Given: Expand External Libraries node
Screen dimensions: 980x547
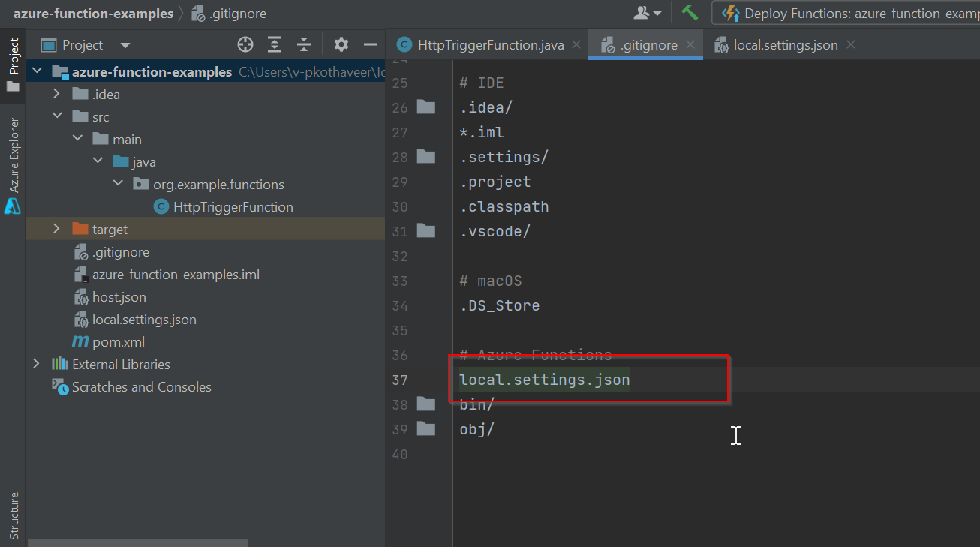Looking at the screenshot, I should click(x=36, y=365).
